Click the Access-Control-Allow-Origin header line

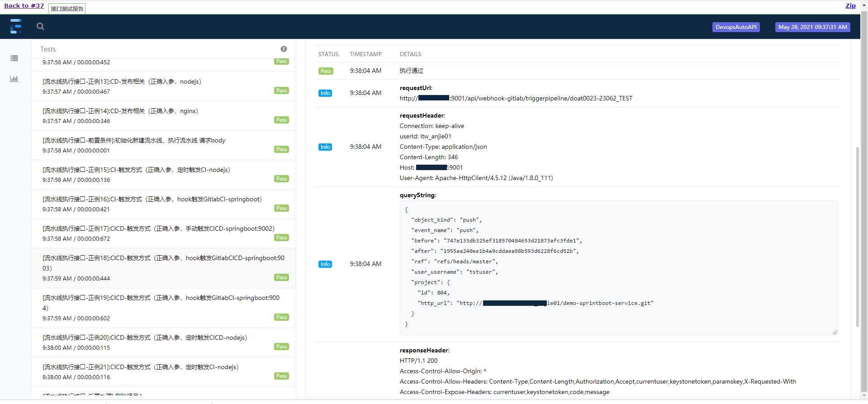443,371
